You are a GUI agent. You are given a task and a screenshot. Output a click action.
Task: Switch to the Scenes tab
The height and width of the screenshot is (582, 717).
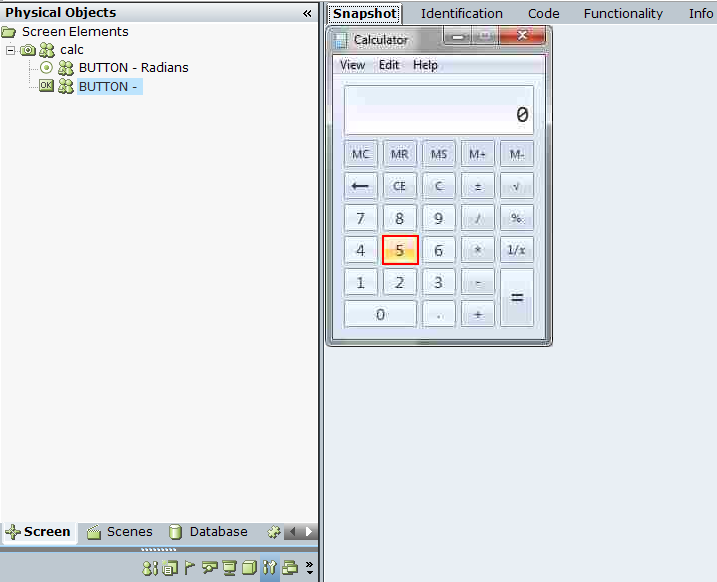point(129,532)
